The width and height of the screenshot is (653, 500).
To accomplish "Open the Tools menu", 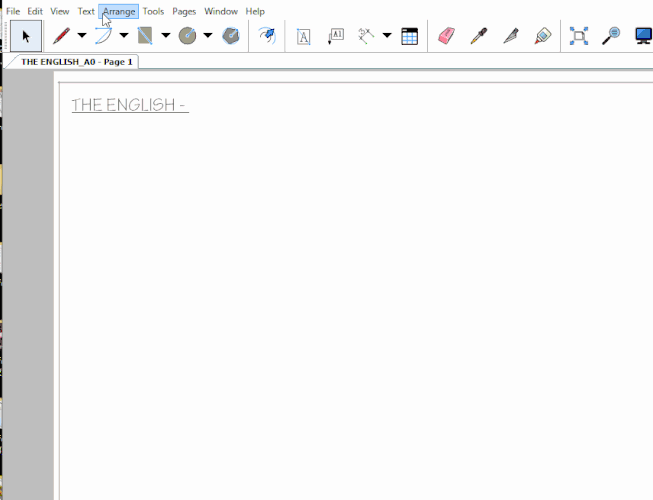I will [x=153, y=11].
